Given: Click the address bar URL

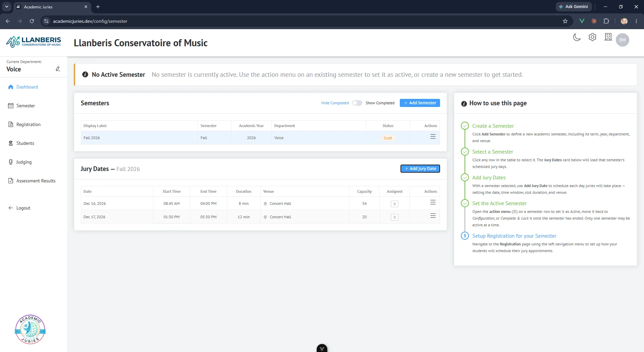Looking at the screenshot, I should (90, 21).
